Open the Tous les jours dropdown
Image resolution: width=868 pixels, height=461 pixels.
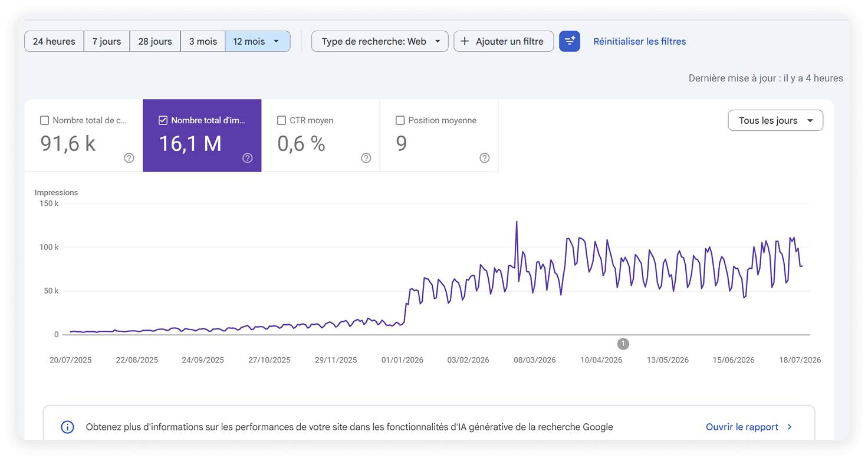[x=775, y=120]
